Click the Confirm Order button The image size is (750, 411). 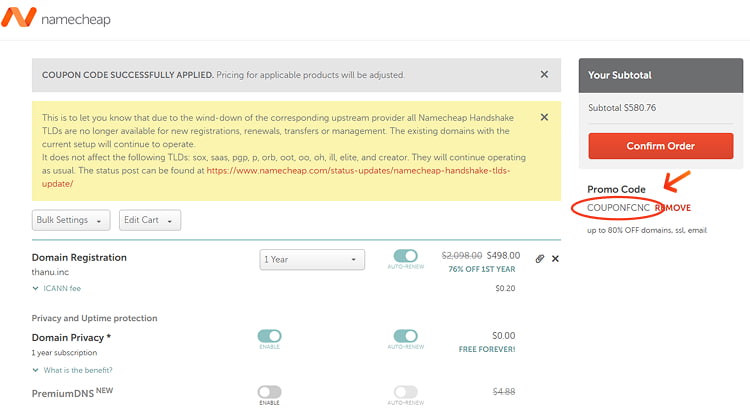click(x=661, y=146)
